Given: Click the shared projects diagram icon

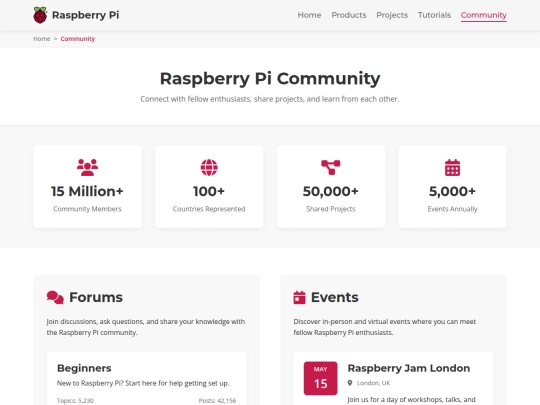Looking at the screenshot, I should (331, 167).
